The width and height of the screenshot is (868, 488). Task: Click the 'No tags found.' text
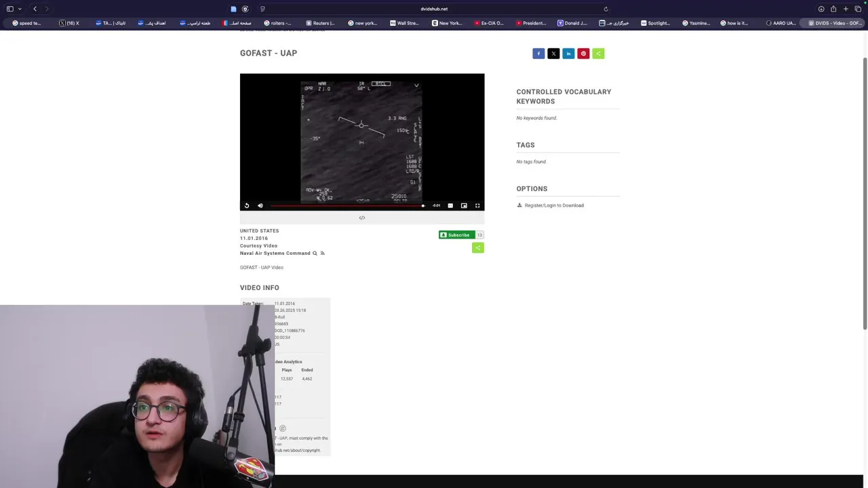pos(532,162)
